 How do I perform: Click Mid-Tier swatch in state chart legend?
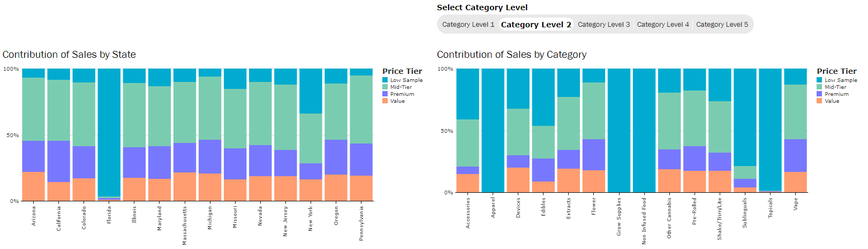tap(385, 87)
